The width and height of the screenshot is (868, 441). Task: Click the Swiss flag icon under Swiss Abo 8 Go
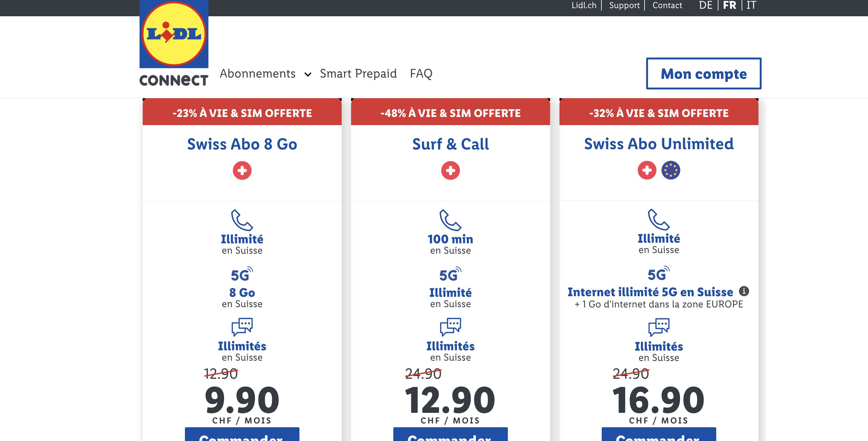(x=242, y=170)
